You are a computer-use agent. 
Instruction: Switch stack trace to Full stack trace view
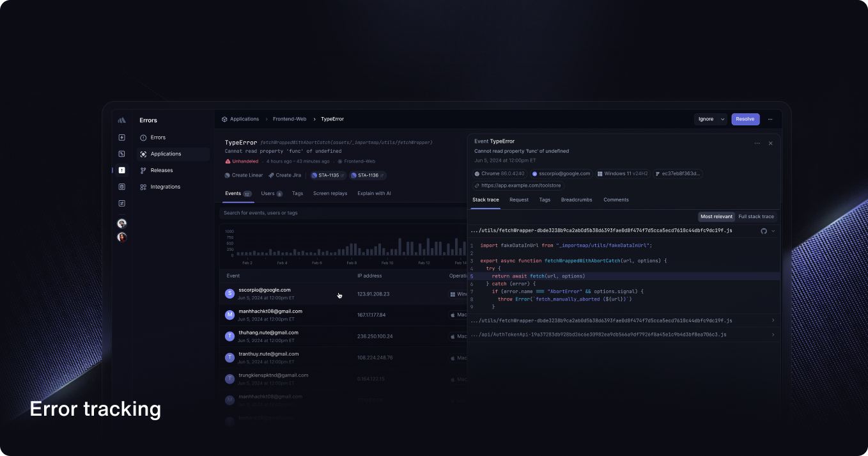point(756,216)
